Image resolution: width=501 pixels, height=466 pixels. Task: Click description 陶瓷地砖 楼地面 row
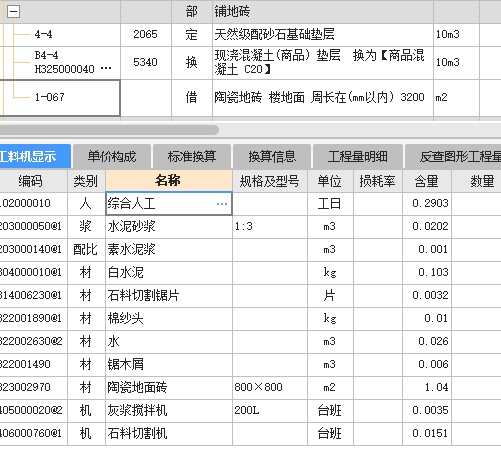tap(323, 98)
